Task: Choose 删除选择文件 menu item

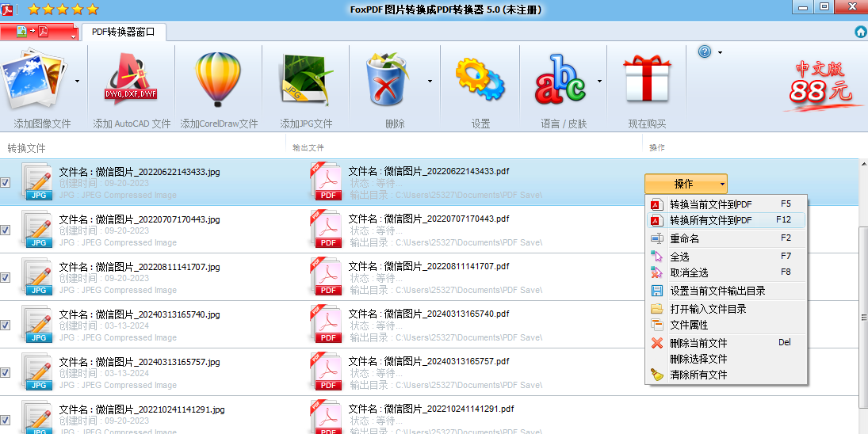Action: [726, 359]
